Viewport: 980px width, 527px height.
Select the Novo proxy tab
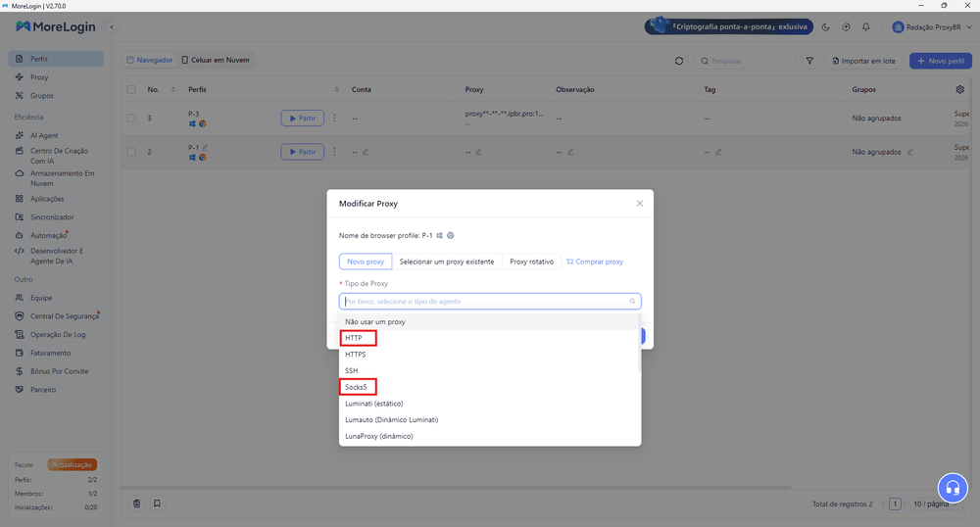(366, 262)
